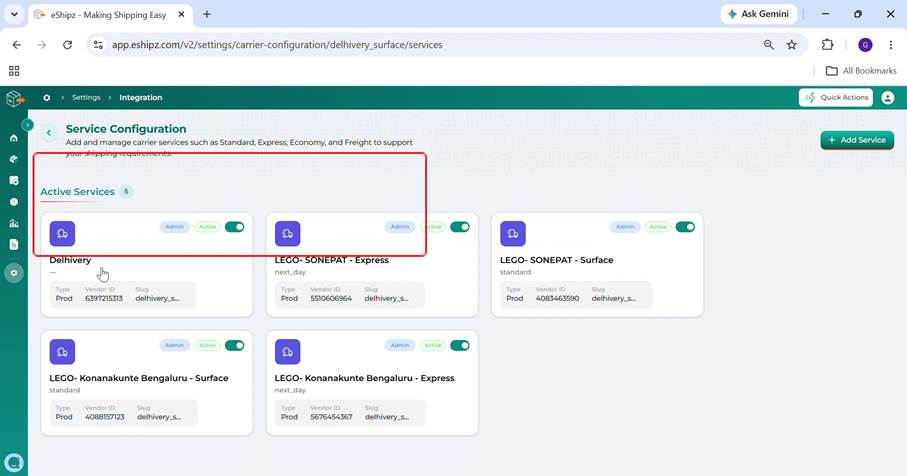Click the Delhivery service truck icon
This screenshot has width=907, height=476.
[x=62, y=234]
